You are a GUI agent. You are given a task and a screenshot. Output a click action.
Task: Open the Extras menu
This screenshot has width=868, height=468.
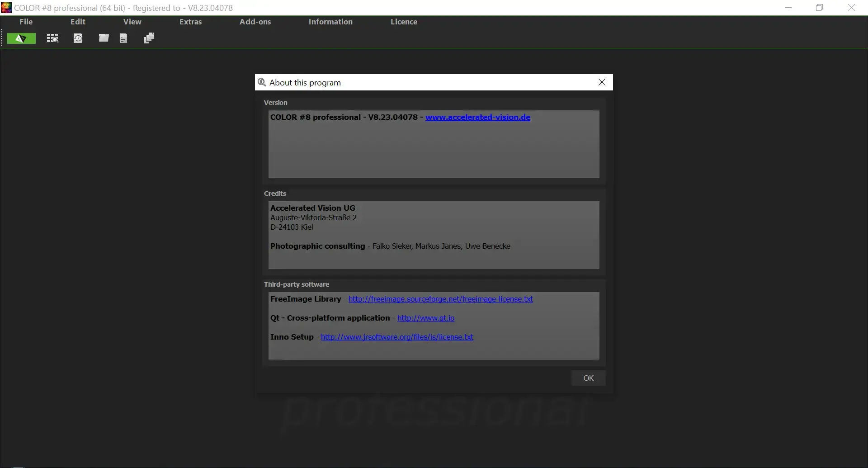190,21
